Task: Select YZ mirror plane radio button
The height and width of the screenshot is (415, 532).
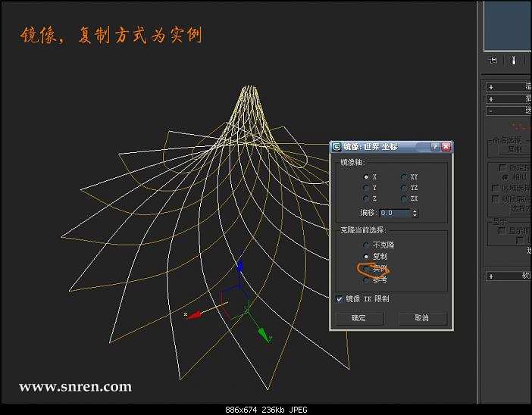Action: click(x=404, y=188)
